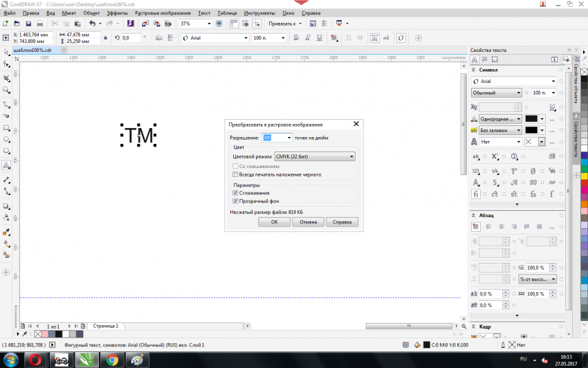Open the Растровые изображения menu

coord(163,13)
